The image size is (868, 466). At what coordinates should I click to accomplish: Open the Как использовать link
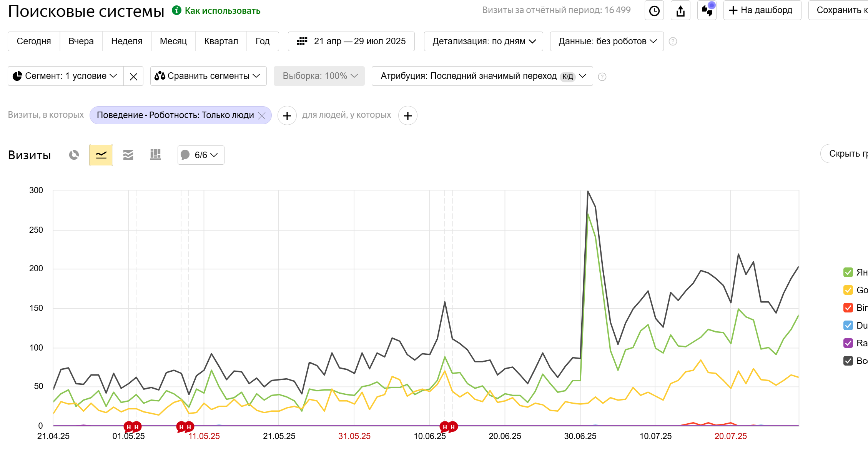pos(222,11)
